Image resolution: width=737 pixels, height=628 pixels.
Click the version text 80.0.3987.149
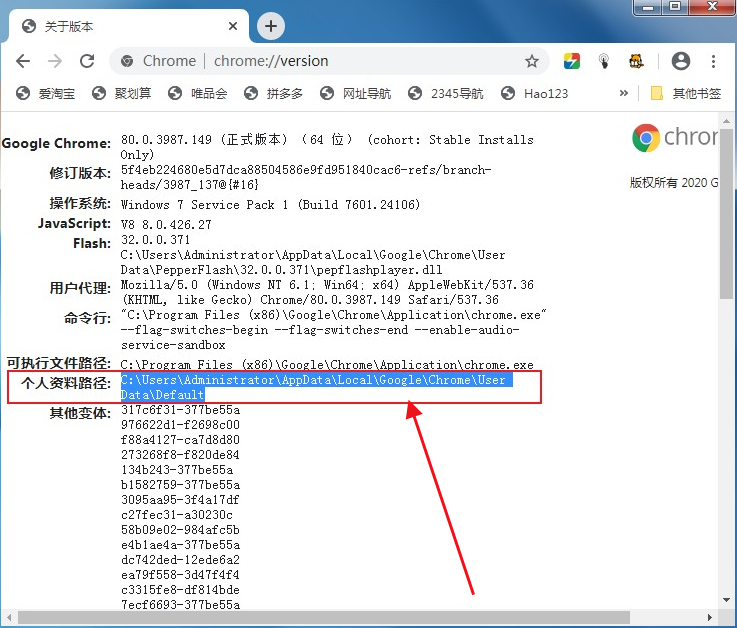click(166, 140)
